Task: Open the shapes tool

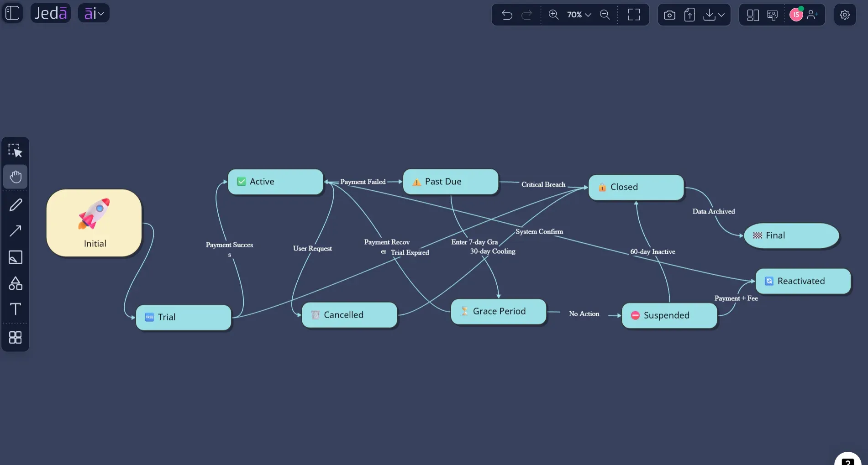Action: (16, 283)
